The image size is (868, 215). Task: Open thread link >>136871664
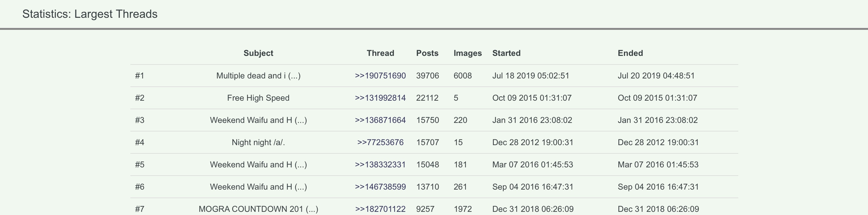pyautogui.click(x=380, y=120)
